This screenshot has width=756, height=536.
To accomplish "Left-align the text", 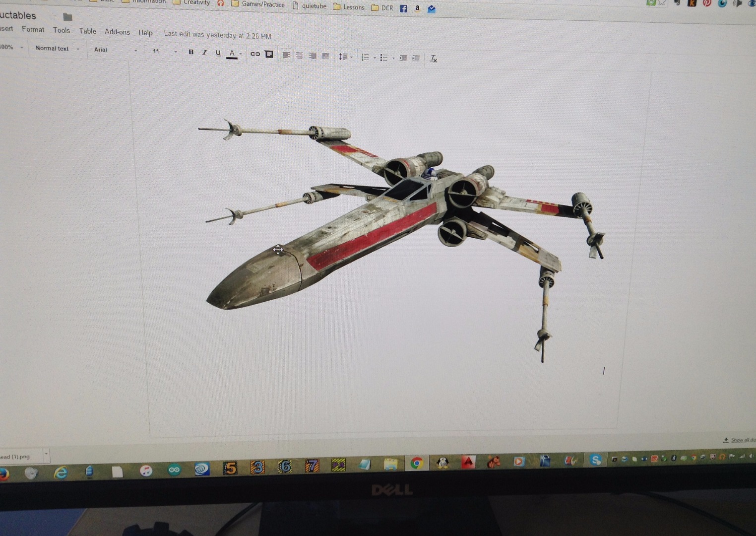I will 286,55.
